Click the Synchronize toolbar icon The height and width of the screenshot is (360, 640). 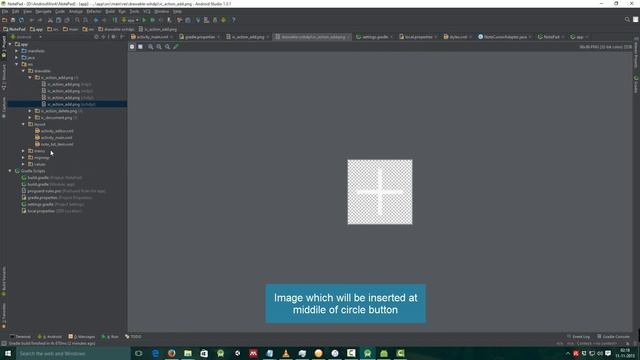point(21,20)
